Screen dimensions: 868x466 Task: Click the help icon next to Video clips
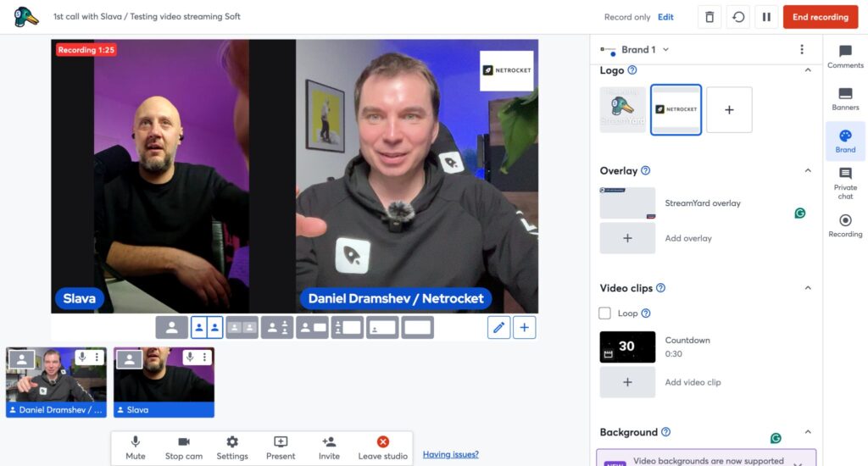point(660,288)
